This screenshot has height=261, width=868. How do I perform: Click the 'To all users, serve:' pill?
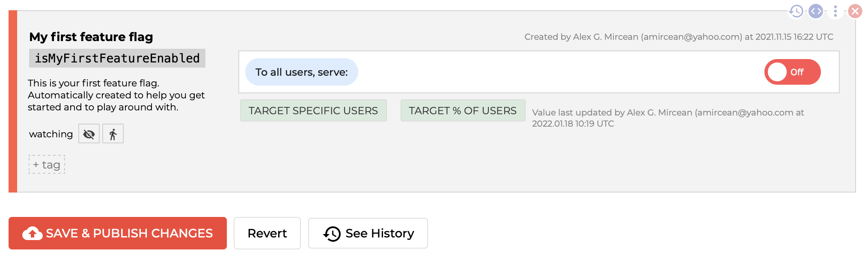(x=301, y=72)
